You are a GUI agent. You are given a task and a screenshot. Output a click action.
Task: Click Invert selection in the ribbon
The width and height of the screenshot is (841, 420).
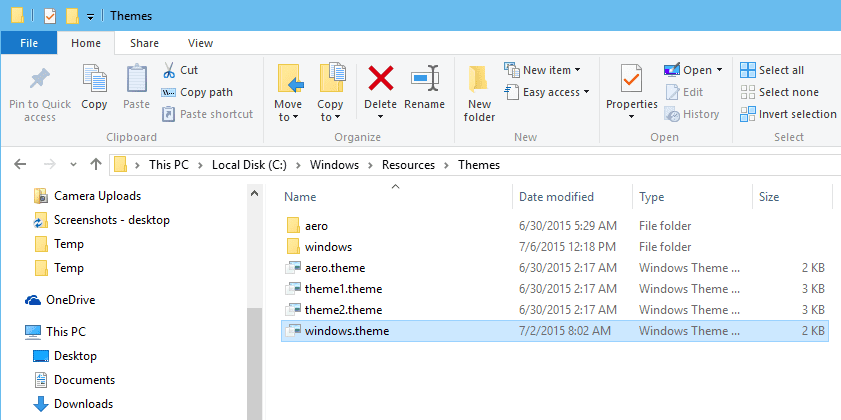coord(788,114)
